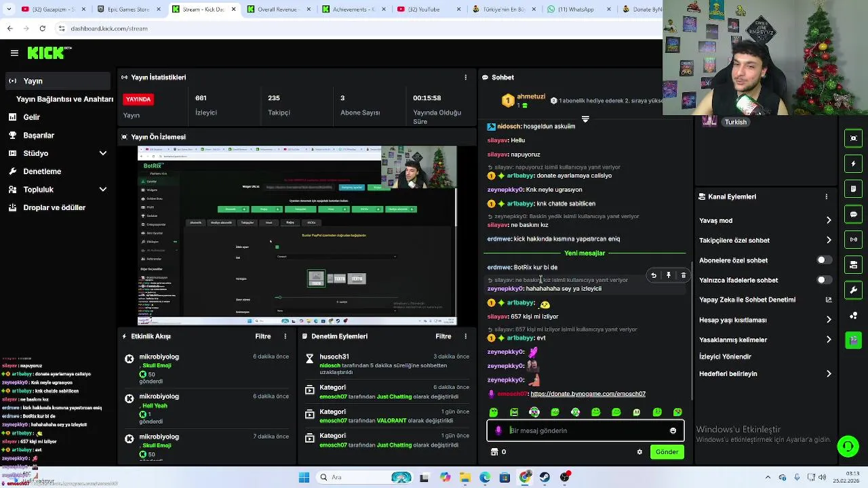Open the Etkinlik Akışı Filtre dropdown
Image resolution: width=868 pixels, height=488 pixels.
[x=263, y=336]
